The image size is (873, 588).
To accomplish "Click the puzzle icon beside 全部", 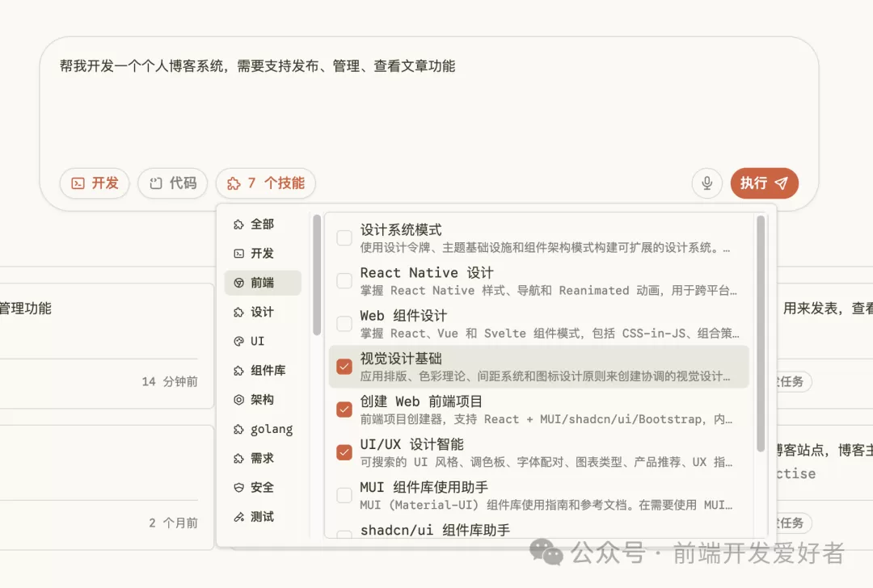I will point(238,225).
